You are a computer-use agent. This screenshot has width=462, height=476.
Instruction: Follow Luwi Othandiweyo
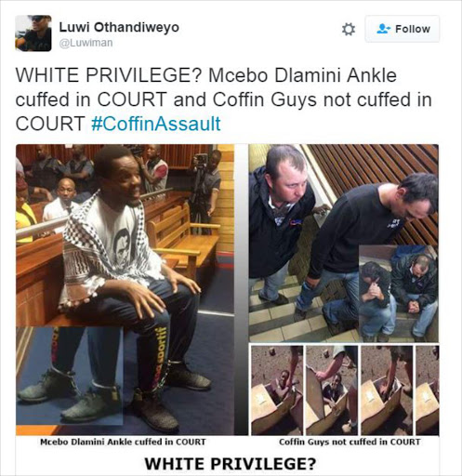tap(403, 29)
